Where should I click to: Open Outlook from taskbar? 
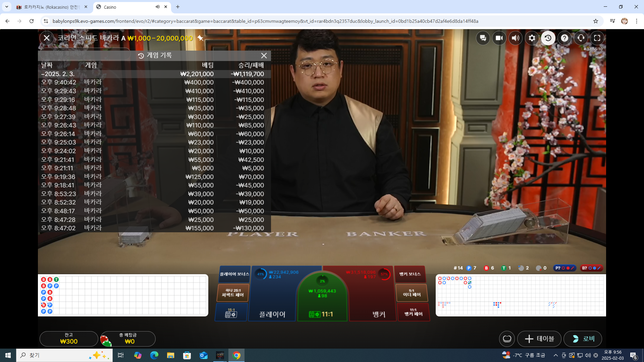coord(204,355)
